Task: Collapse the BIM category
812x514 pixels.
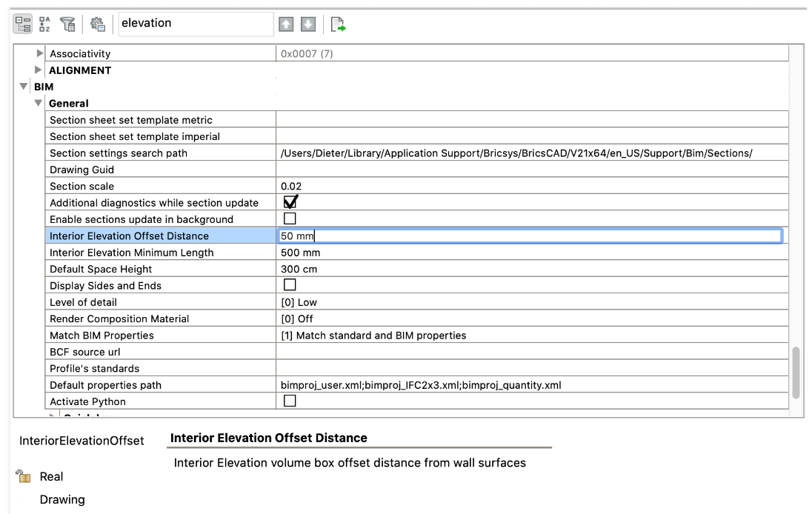Action: coord(23,87)
